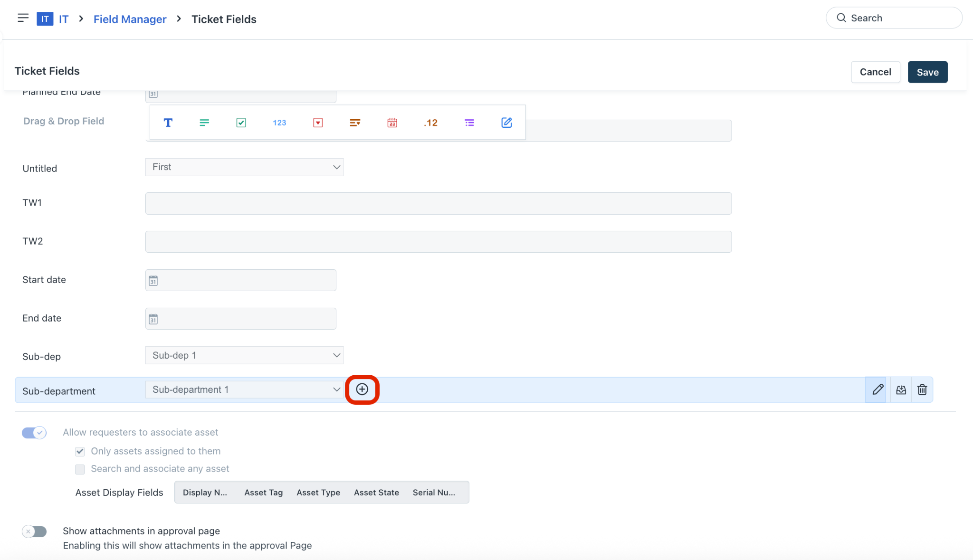973x560 pixels.
Task: Uncheck 'Only assets assigned to them' checkbox
Action: click(x=80, y=451)
